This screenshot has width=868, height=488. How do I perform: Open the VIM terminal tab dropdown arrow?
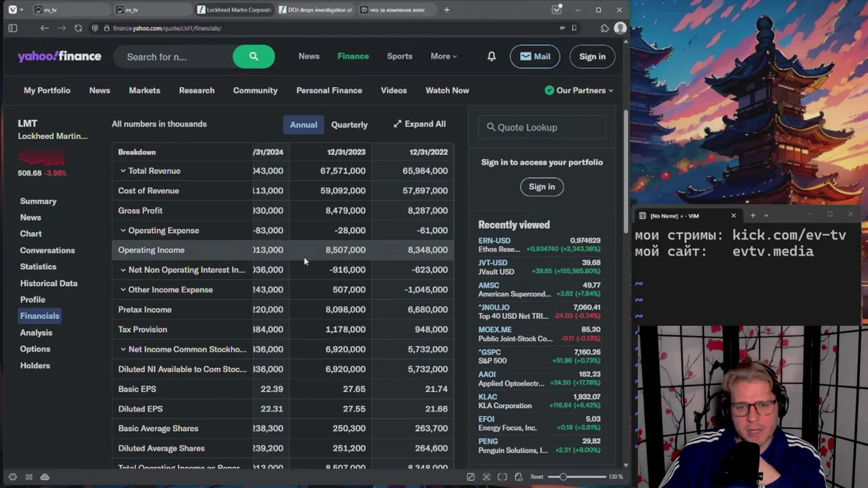[x=766, y=216]
